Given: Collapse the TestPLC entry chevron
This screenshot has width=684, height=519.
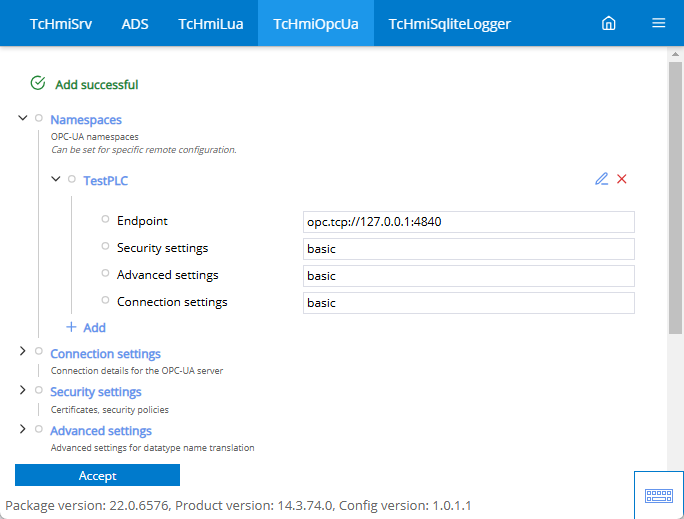Looking at the screenshot, I should [x=56, y=179].
